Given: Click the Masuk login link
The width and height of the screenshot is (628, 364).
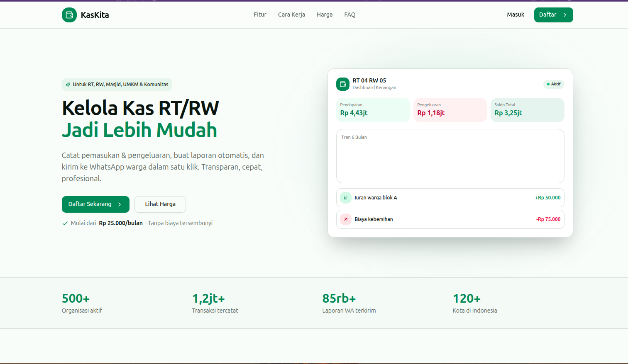Looking at the screenshot, I should click(x=516, y=15).
